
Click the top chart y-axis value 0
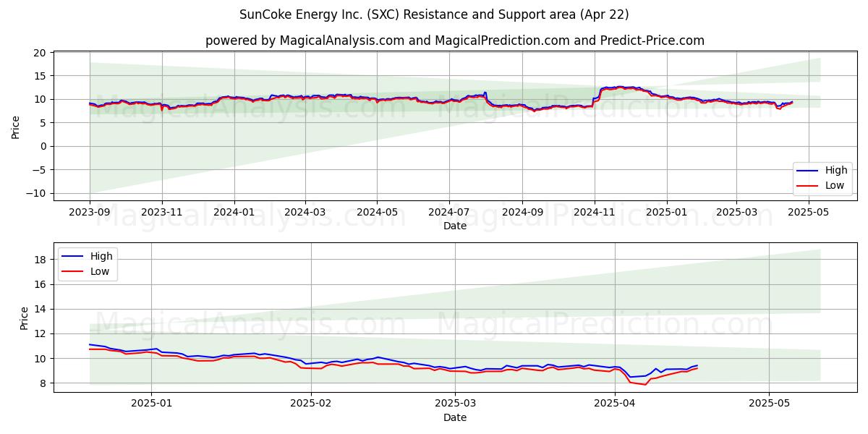coord(43,146)
